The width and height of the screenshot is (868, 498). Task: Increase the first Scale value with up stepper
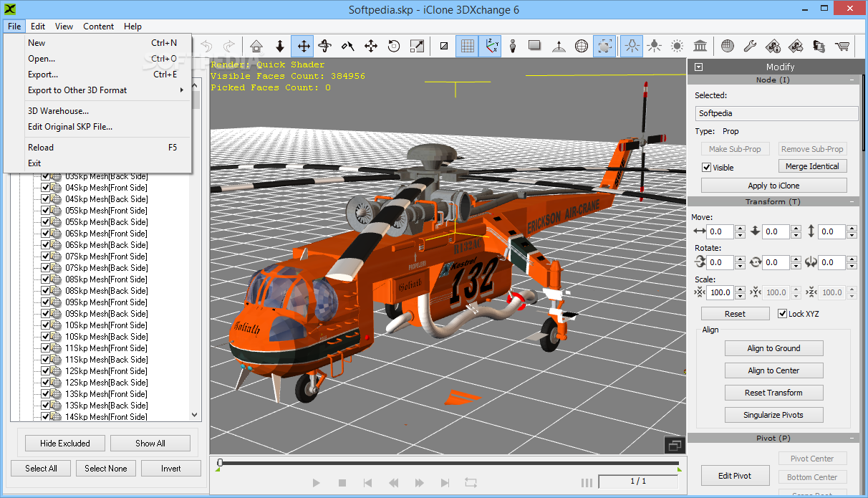click(740, 289)
